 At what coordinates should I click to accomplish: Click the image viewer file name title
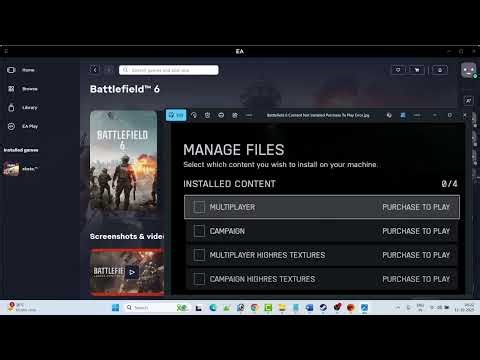pos(318,115)
